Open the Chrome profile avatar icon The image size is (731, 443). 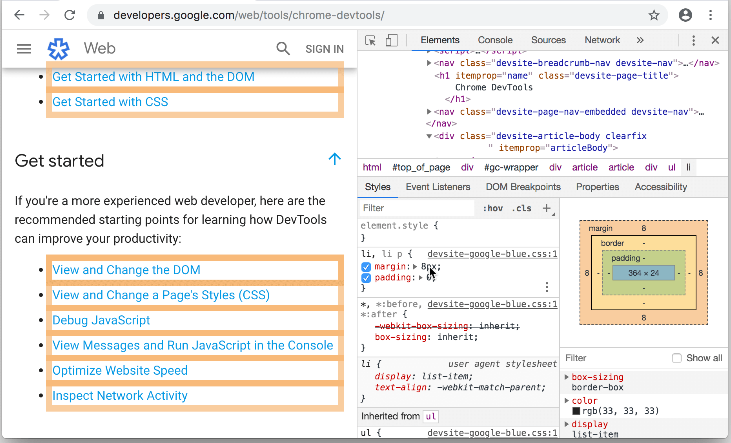[685, 15]
